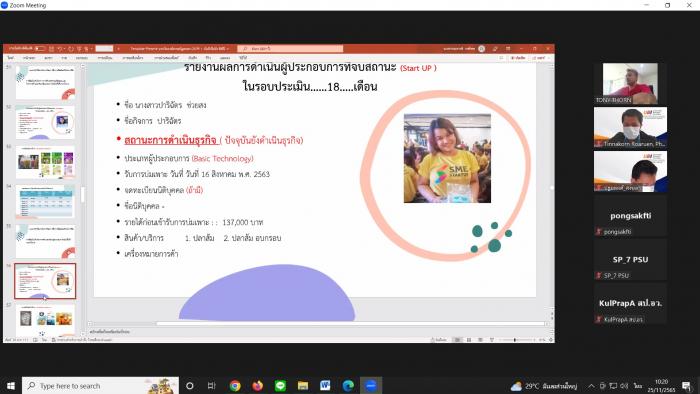Select the TONY-RHORN participant video tile
Viewport: 700px width, 394px height.
tap(630, 83)
